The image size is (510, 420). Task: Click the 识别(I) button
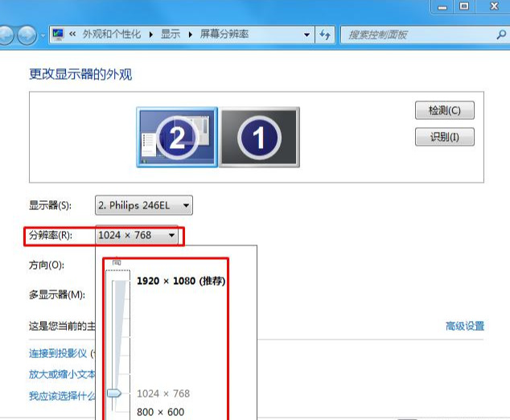click(445, 137)
